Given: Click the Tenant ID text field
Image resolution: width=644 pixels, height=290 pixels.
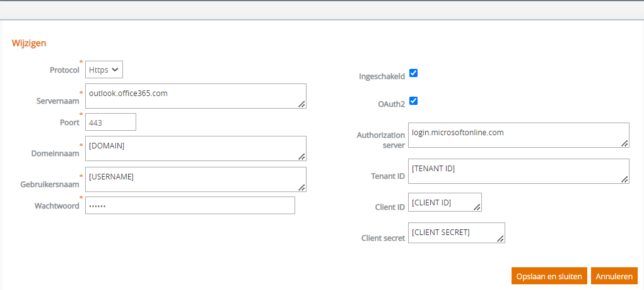Looking at the screenshot, I should tap(518, 171).
